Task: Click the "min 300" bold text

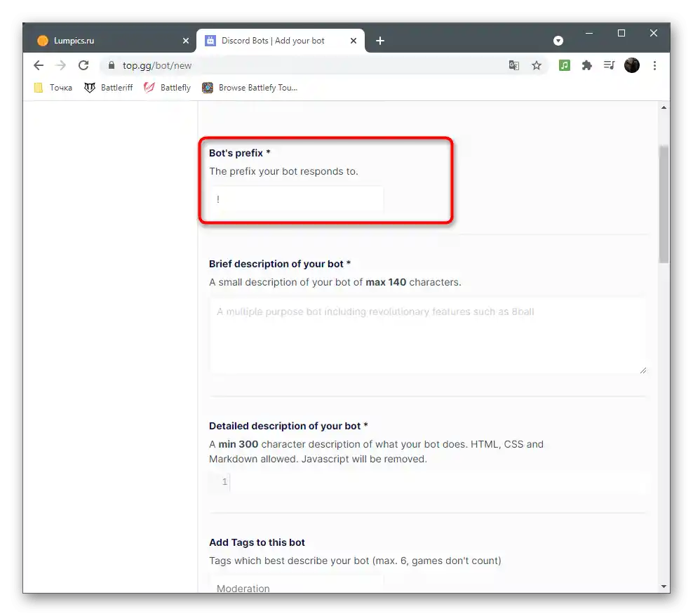Action: pyautogui.click(x=238, y=444)
